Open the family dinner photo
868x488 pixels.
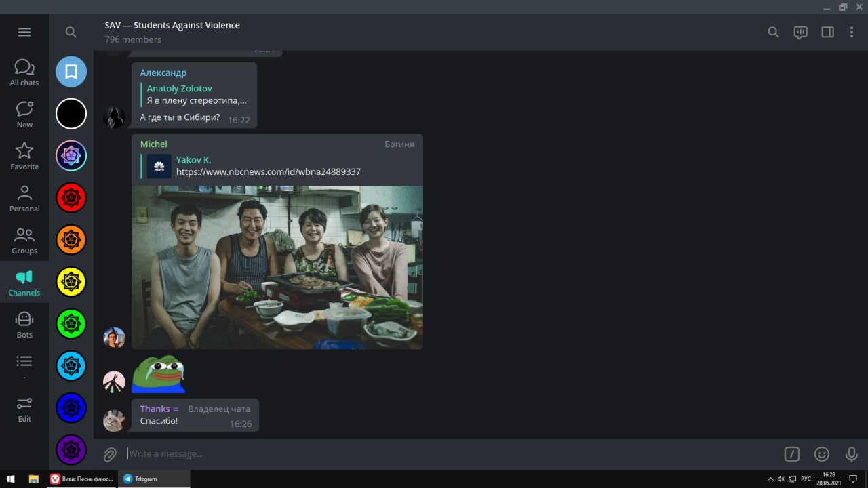pos(277,267)
